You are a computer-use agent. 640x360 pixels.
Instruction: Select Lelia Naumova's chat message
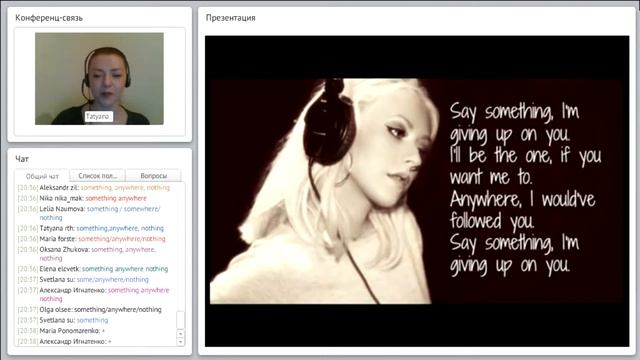89,213
